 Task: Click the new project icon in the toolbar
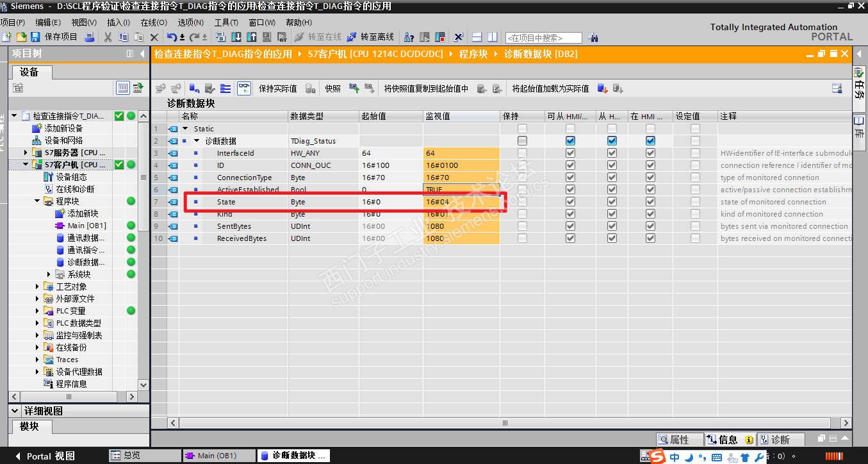(8, 37)
